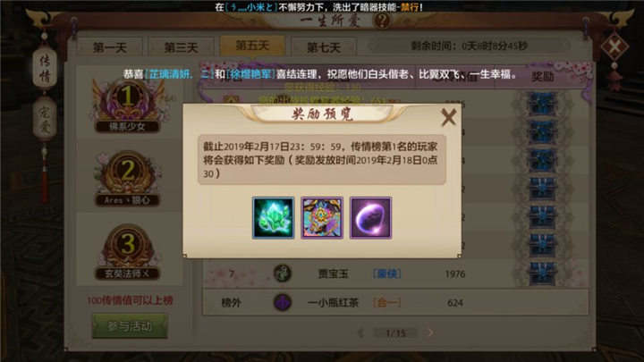Screen dimensions: 644x362
Task: Go to next ranking page arrow
Action: tap(430, 333)
